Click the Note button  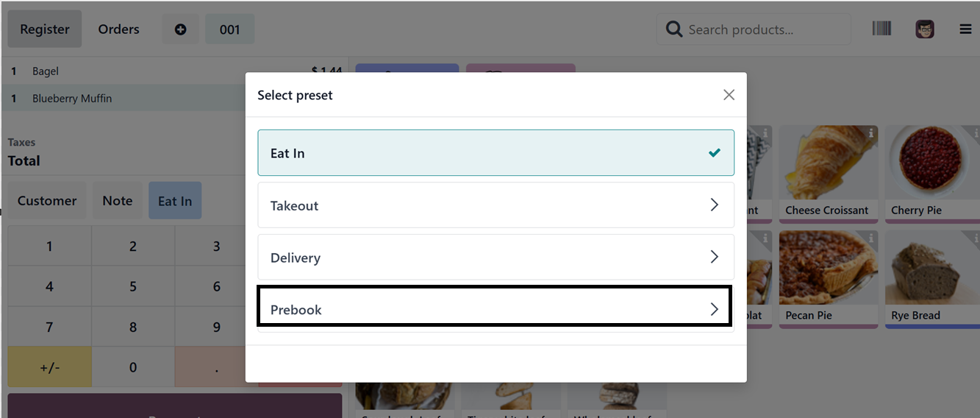click(118, 201)
